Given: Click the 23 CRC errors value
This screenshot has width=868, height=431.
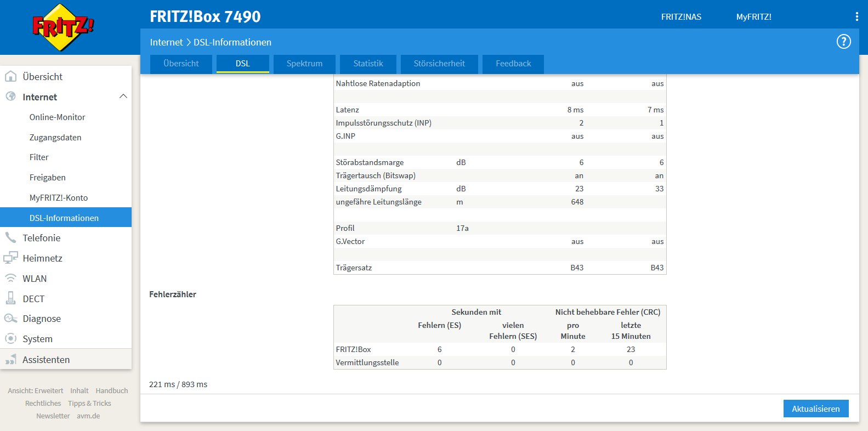Looking at the screenshot, I should pos(631,349).
